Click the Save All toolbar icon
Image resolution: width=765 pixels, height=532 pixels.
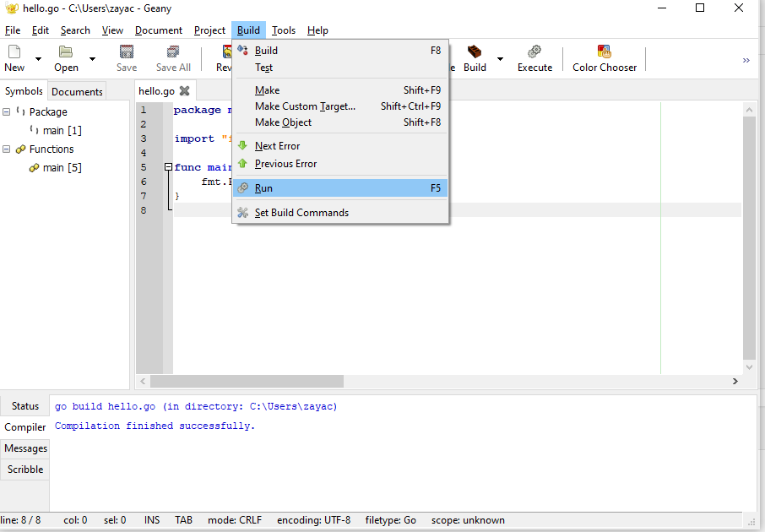[173, 52]
